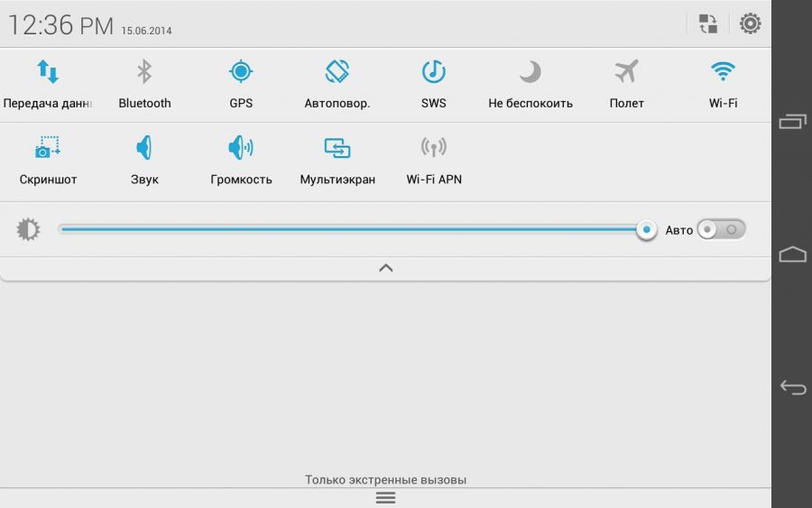
Task: Toggle the Передача данных mobile data tile
Action: 48,73
